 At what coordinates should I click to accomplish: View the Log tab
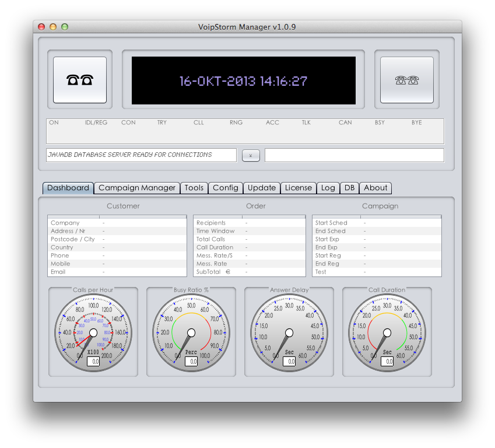[x=328, y=188]
